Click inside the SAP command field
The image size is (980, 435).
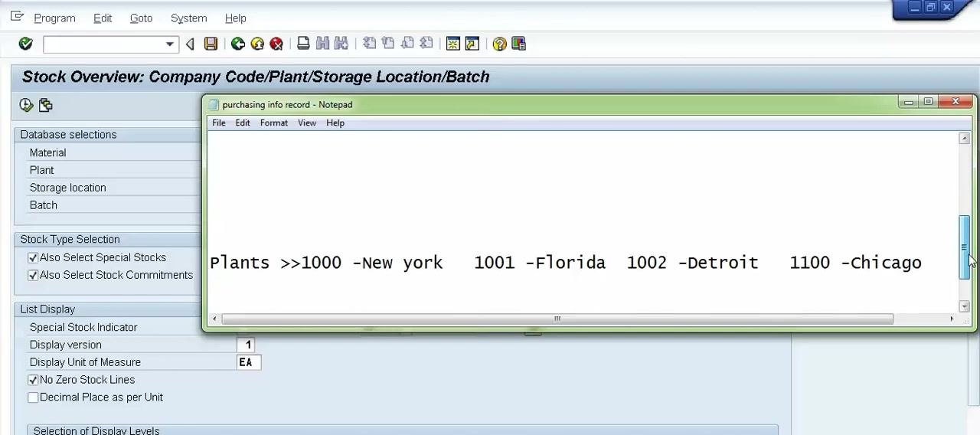(x=103, y=44)
